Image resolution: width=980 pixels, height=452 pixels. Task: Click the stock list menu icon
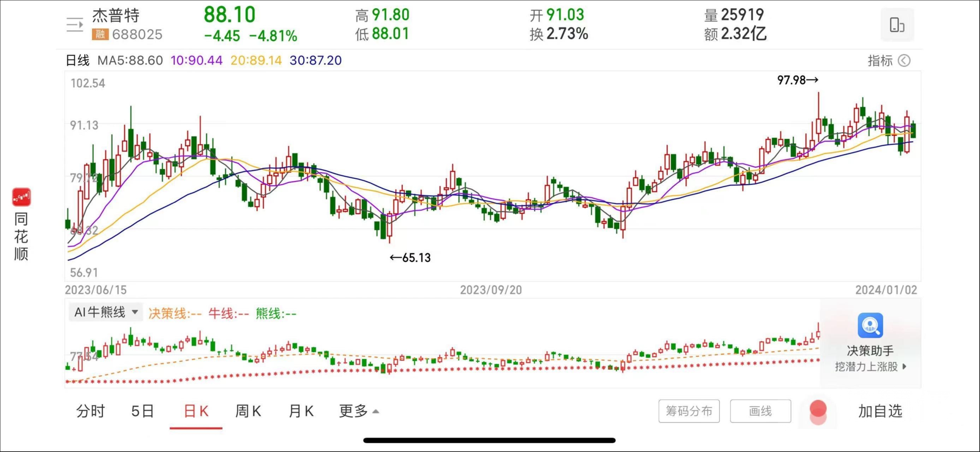tap(75, 25)
